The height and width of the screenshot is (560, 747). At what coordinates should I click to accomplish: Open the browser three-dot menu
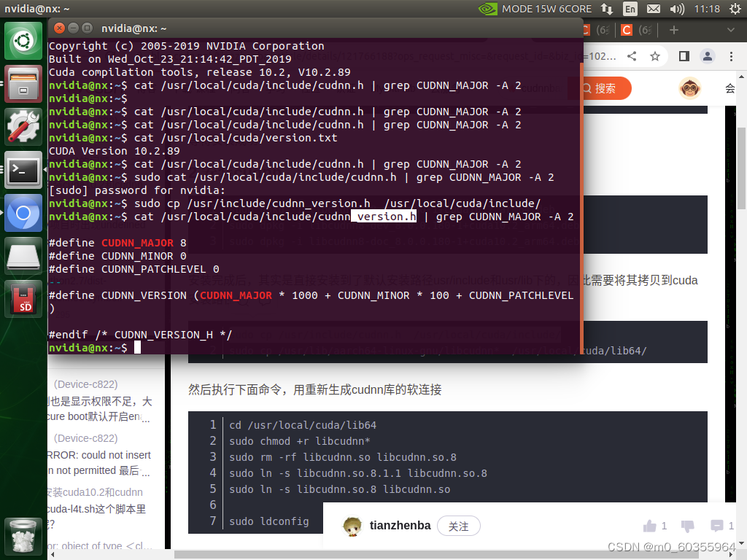[x=731, y=56]
